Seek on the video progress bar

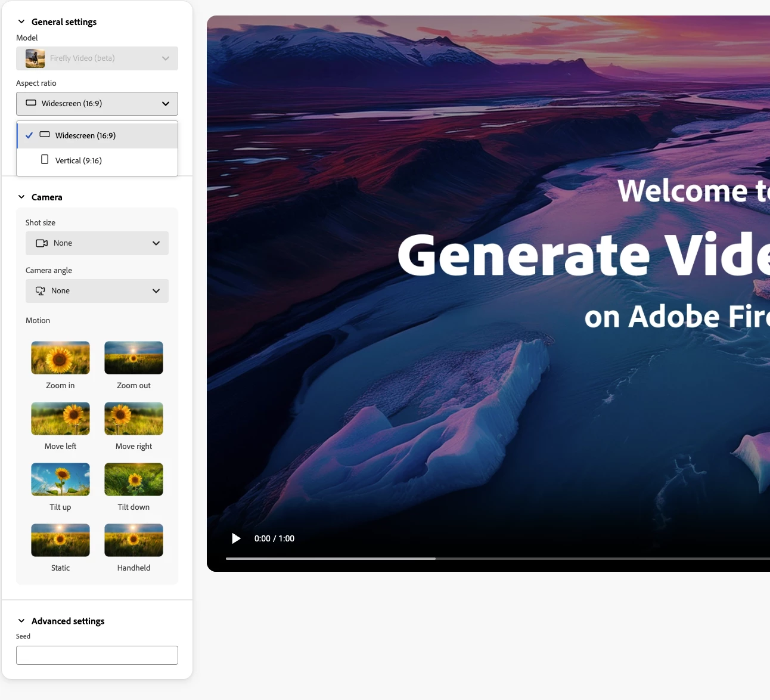tap(498, 559)
